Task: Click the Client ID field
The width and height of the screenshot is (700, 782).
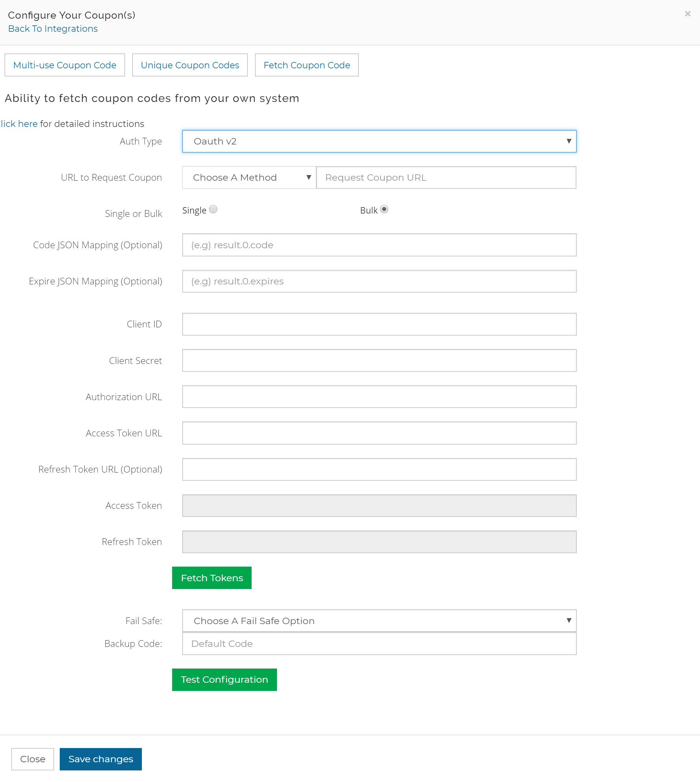Action: pyautogui.click(x=379, y=324)
